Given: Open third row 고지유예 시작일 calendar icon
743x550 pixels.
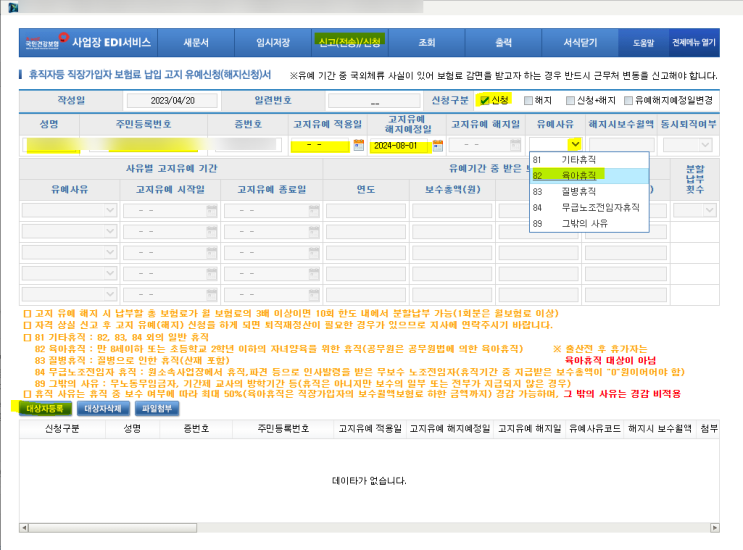Looking at the screenshot, I should click(x=212, y=252).
